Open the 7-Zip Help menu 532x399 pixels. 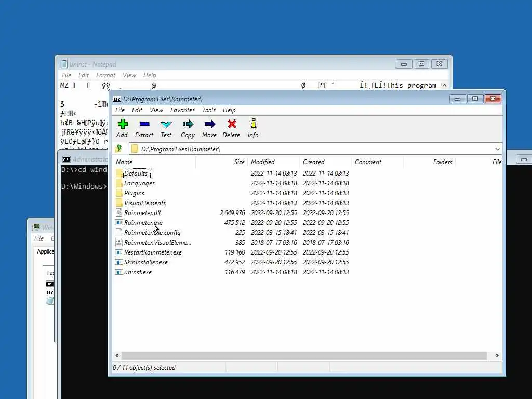click(x=229, y=110)
